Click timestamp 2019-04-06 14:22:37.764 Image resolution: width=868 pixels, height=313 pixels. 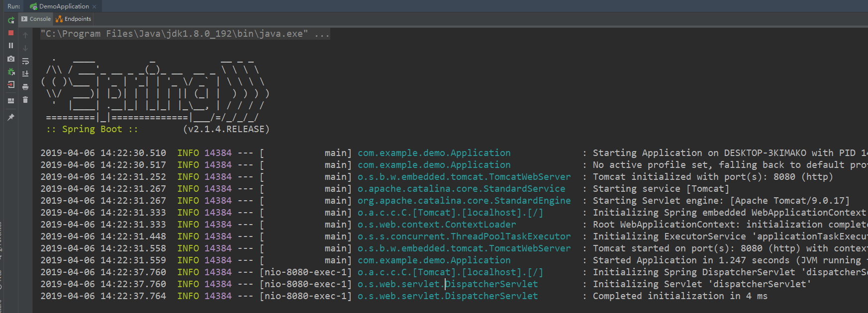(103, 296)
